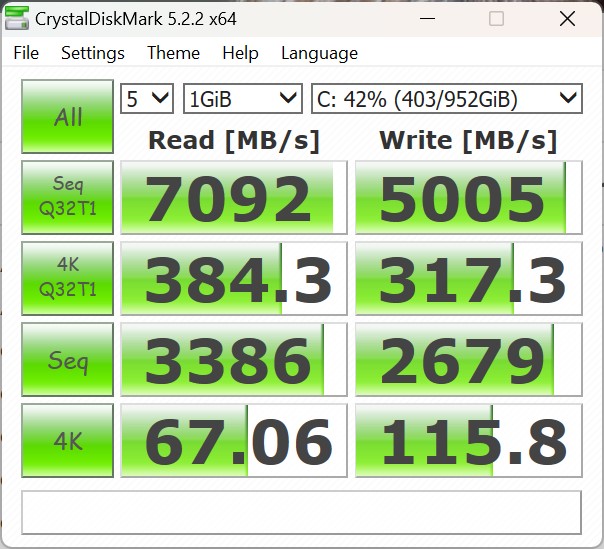Viewport: 604px width, 549px height.
Task: Click the 4K Q32T1 write result 317.3
Action: [468, 278]
